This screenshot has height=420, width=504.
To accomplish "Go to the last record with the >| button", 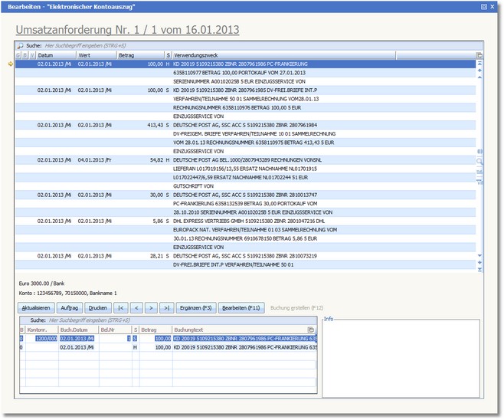I will coord(167,307).
